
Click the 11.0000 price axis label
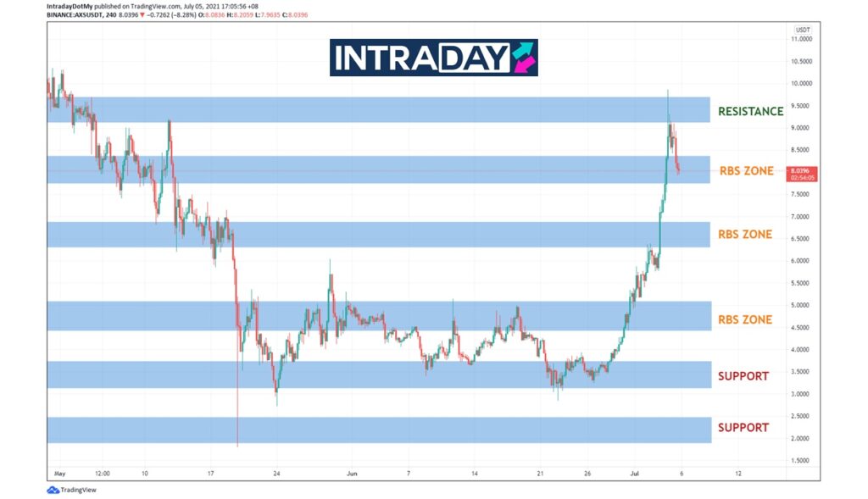click(801, 40)
